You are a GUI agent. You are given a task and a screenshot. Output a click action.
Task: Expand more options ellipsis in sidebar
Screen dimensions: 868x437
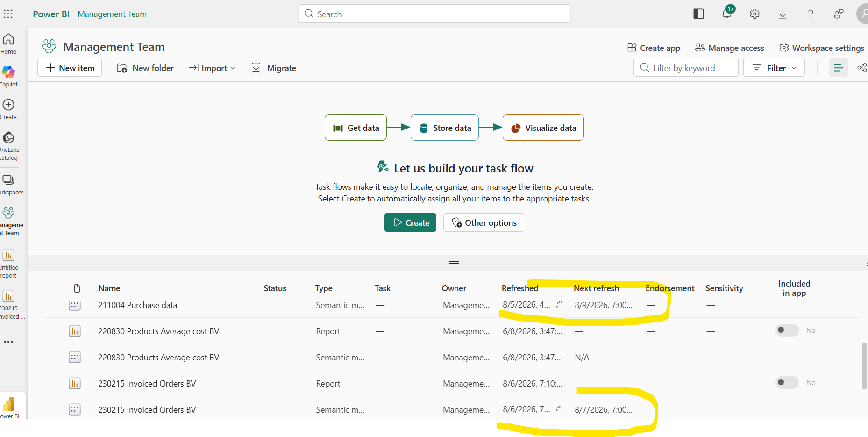pos(8,342)
